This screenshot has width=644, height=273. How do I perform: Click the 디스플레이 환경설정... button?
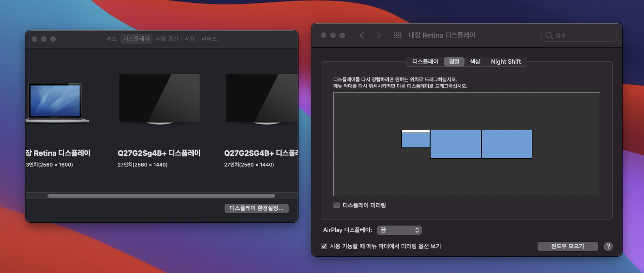[257, 208]
